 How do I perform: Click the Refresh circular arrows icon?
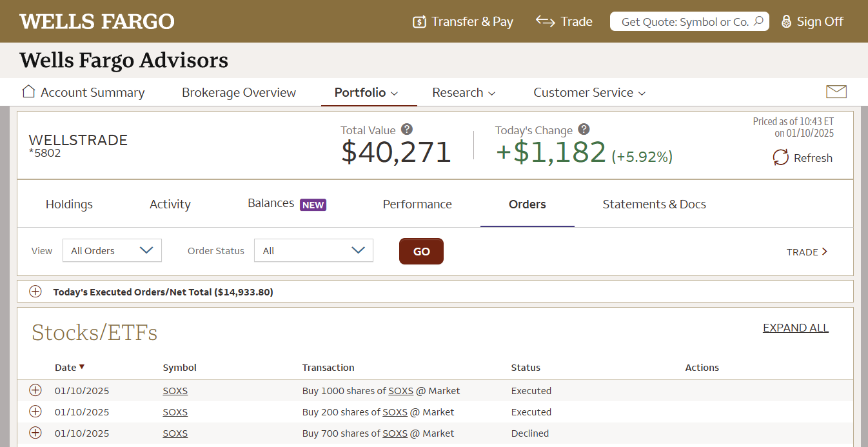point(780,157)
